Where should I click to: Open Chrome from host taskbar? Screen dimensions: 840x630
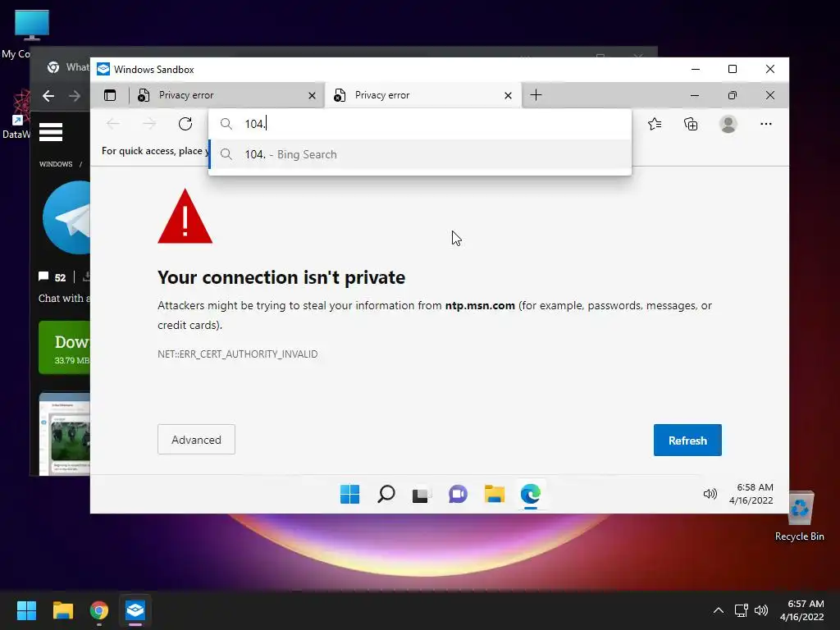pyautogui.click(x=99, y=610)
